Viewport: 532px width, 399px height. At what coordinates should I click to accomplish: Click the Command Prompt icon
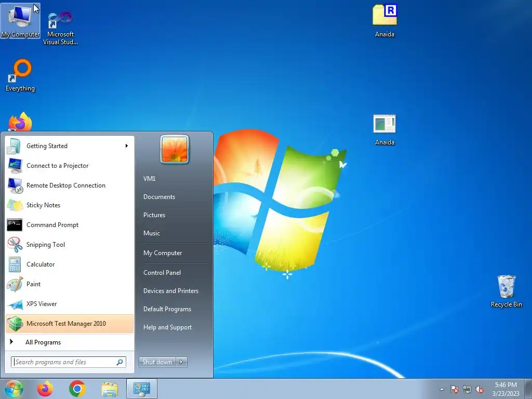point(15,225)
